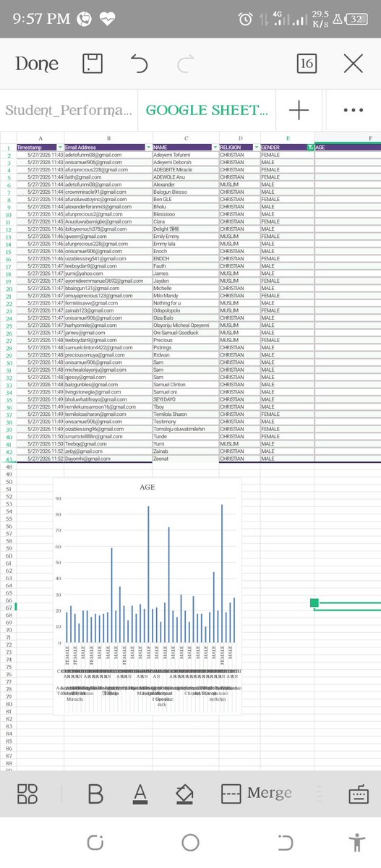Select name cell Tomoloju oluwatimilehin
381x868 pixels.
[186, 429]
